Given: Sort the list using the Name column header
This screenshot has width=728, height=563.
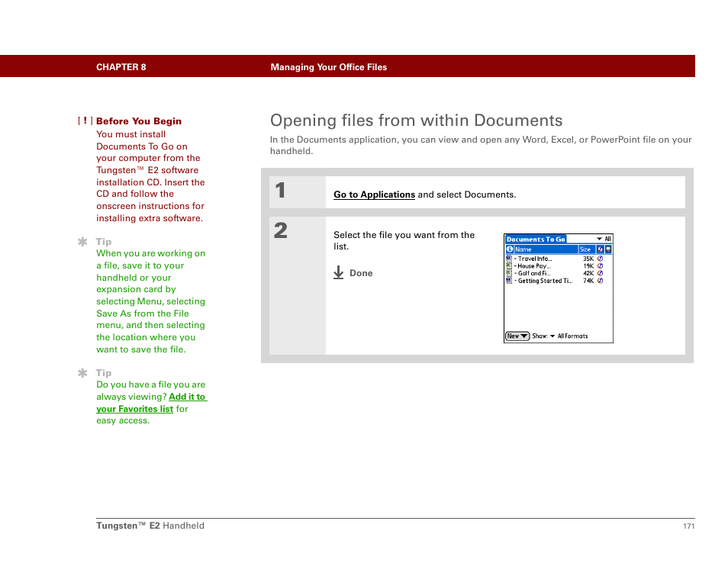Looking at the screenshot, I should click(x=546, y=249).
